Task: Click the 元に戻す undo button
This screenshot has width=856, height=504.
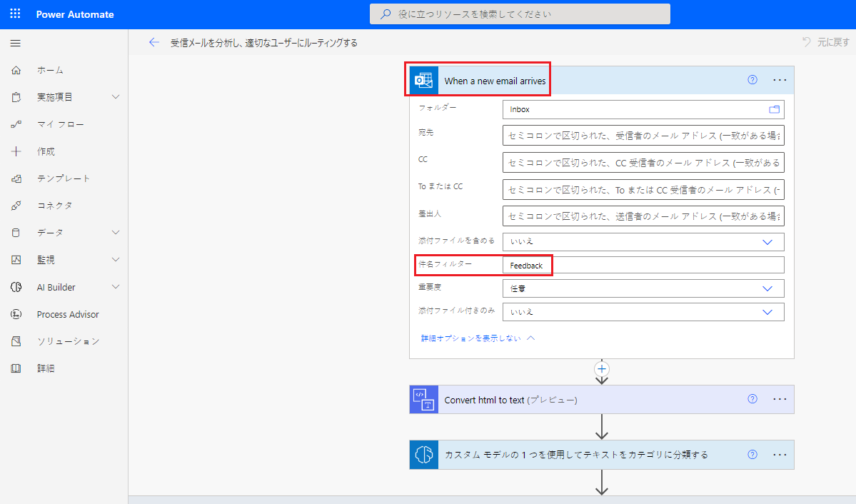Action: point(825,42)
